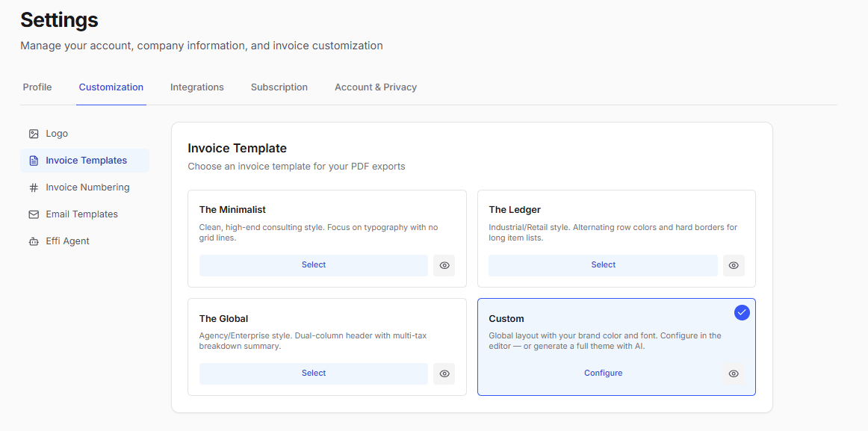Click the blue checkmark badge on Custom card
Screen dimensions: 868x431
coord(742,312)
